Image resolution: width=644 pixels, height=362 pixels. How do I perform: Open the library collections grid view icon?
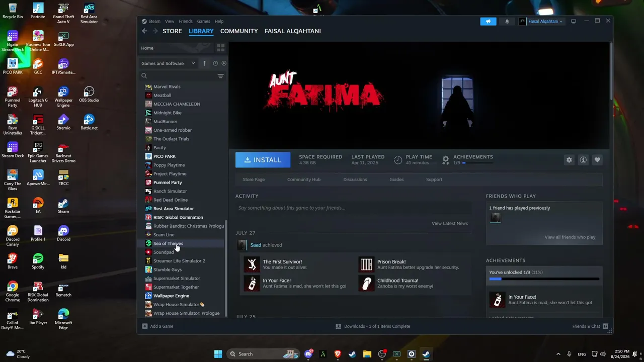point(220,48)
